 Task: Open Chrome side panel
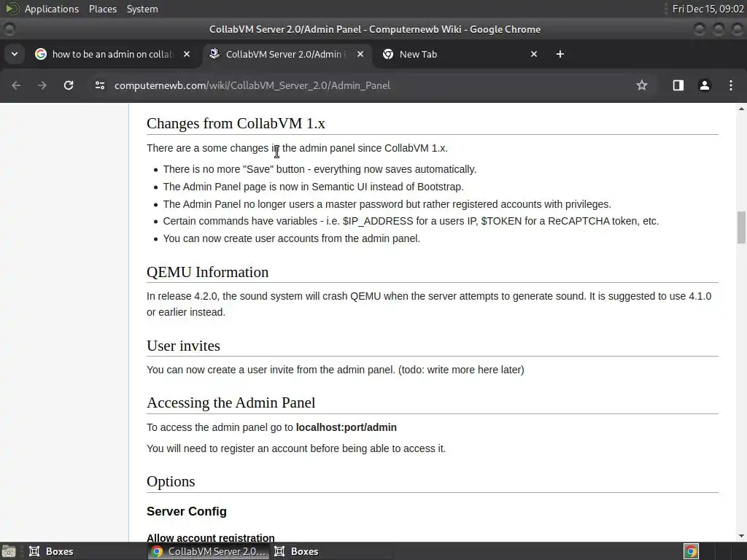pos(678,85)
